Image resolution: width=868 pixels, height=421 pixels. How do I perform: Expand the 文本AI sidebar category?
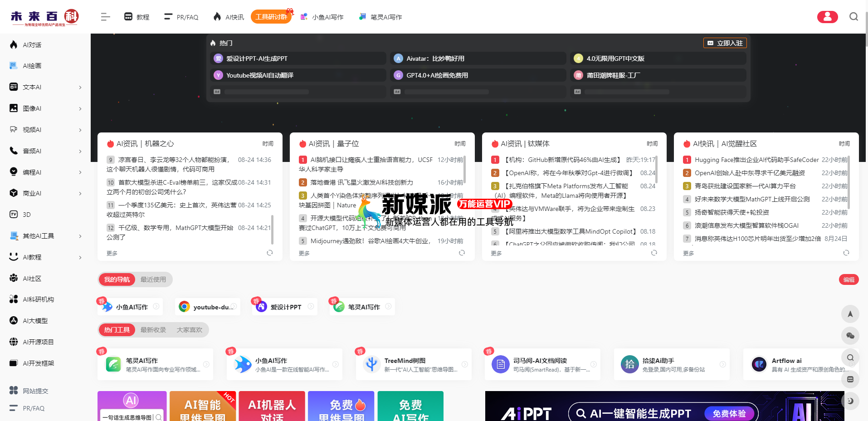(80, 87)
